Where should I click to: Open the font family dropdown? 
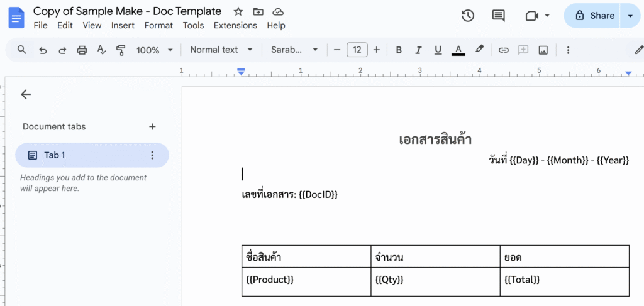294,50
